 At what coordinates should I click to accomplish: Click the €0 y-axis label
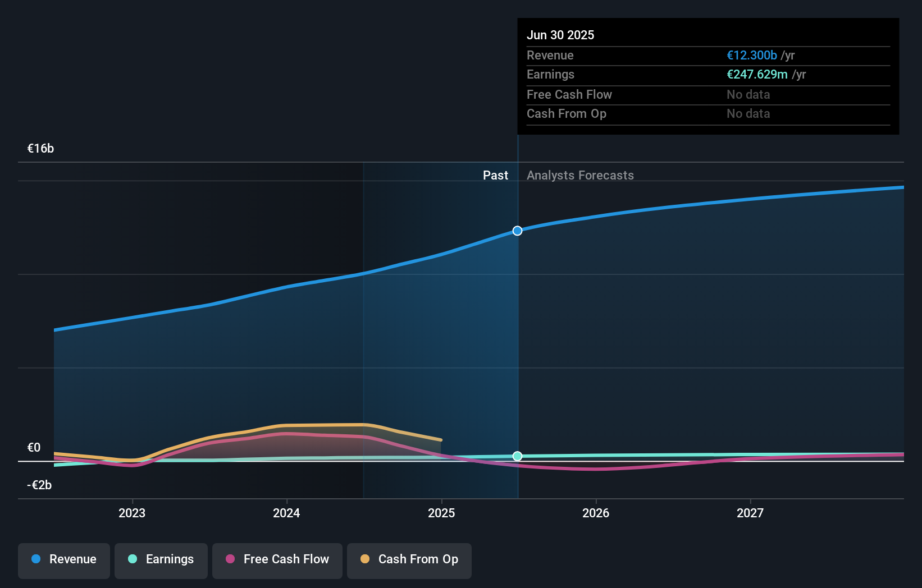pyautogui.click(x=34, y=447)
